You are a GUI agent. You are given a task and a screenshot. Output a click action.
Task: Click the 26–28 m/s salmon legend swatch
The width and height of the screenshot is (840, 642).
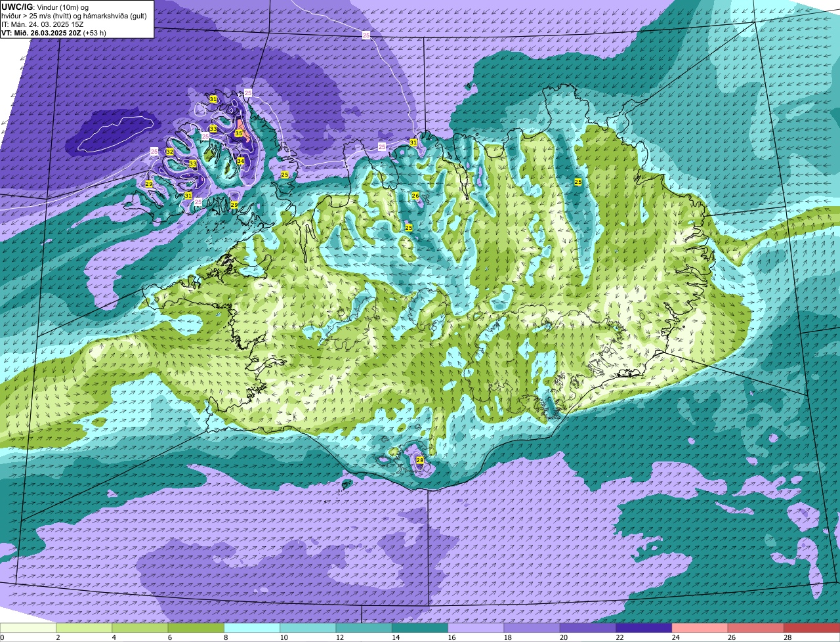(756, 628)
